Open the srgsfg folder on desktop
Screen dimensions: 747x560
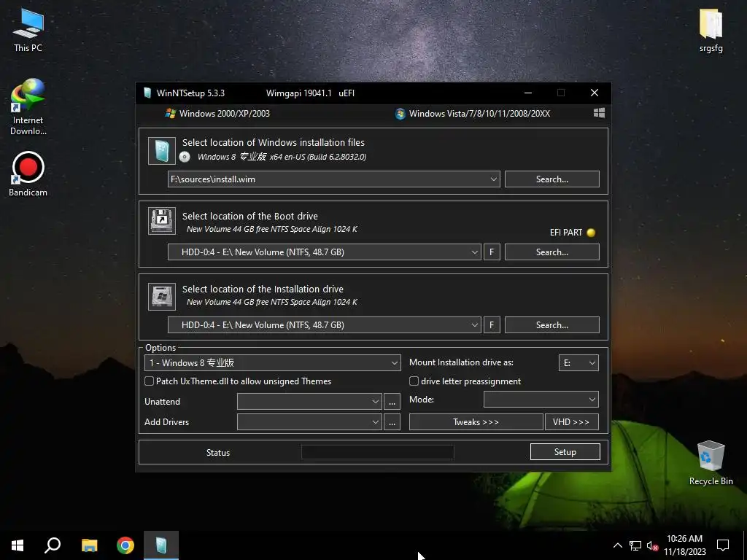[x=711, y=30]
